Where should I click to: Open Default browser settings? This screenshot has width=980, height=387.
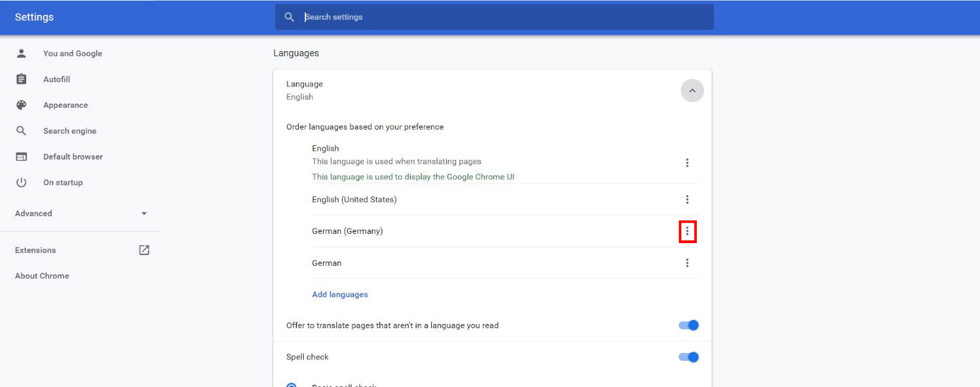[x=72, y=157]
